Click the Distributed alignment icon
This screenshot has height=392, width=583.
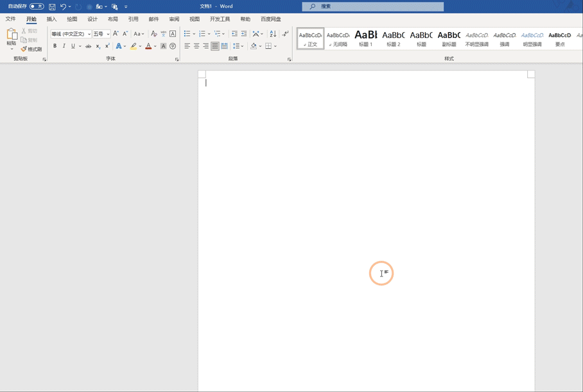pyautogui.click(x=224, y=46)
